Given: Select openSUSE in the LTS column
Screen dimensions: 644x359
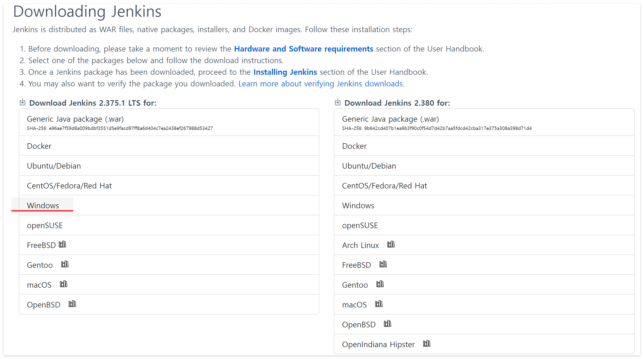Looking at the screenshot, I should (x=45, y=225).
